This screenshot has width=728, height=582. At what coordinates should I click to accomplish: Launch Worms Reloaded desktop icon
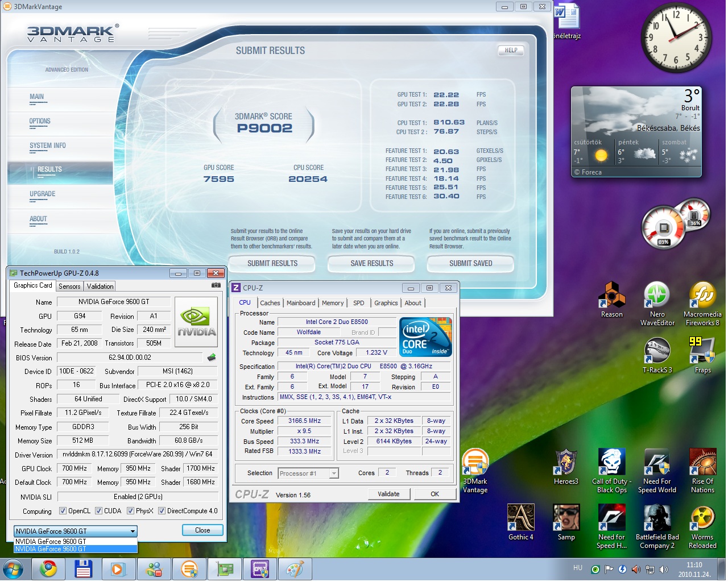702,527
